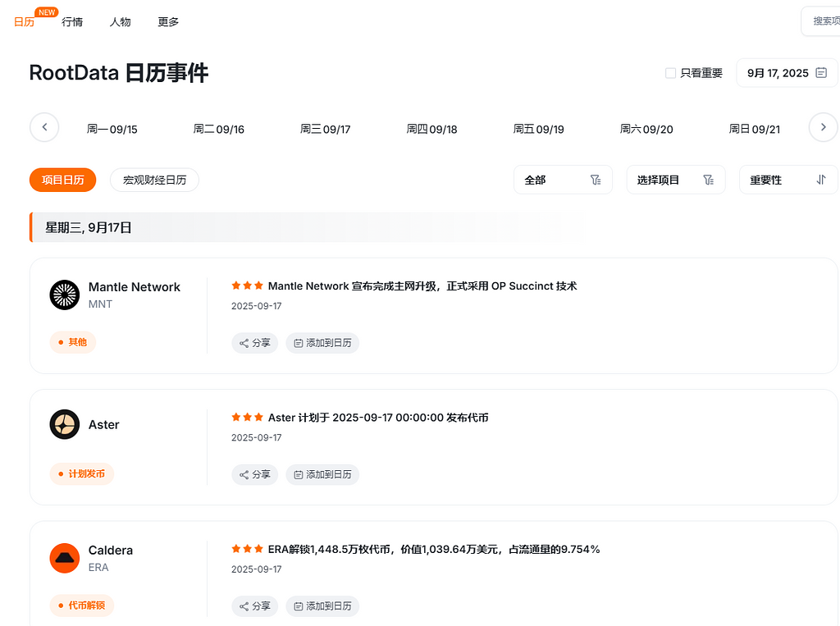The height and width of the screenshot is (626, 840).
Task: Expand the 重要性 sort dropdown
Action: click(x=787, y=180)
